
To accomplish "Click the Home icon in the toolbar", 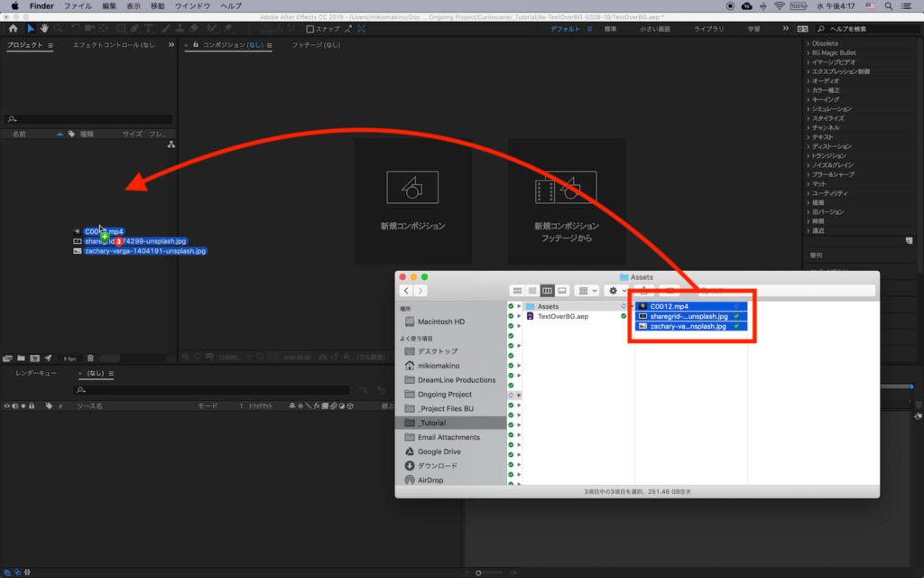I will 14,28.
